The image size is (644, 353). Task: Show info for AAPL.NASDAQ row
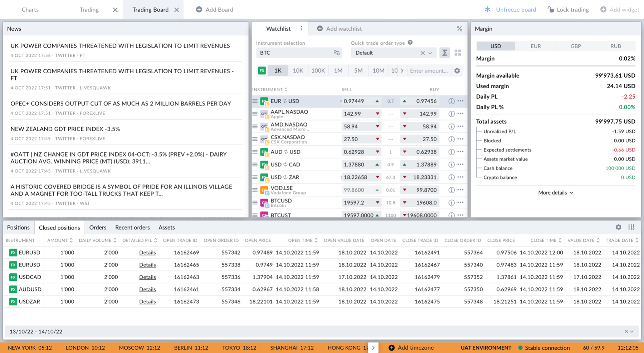pyautogui.click(x=452, y=114)
